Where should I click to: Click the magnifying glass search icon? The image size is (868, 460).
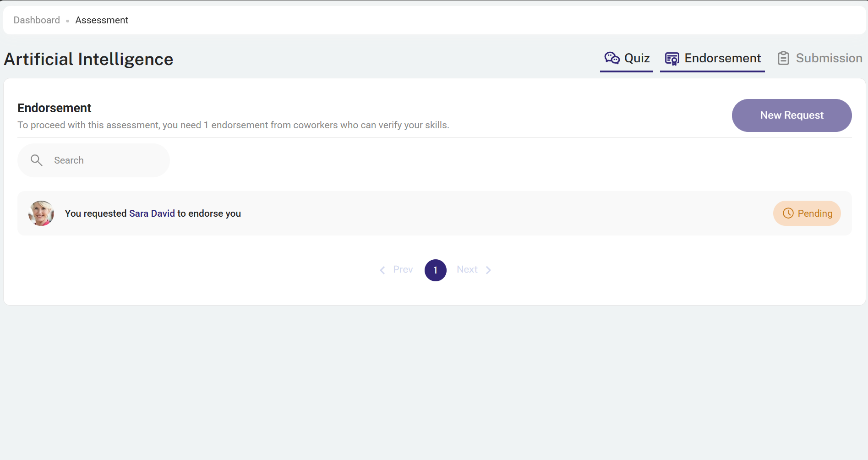37,160
